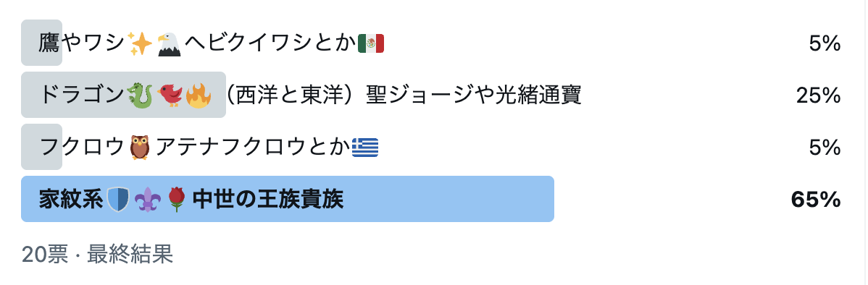
Task: Click the rose emoji in the winning option
Action: point(175,200)
